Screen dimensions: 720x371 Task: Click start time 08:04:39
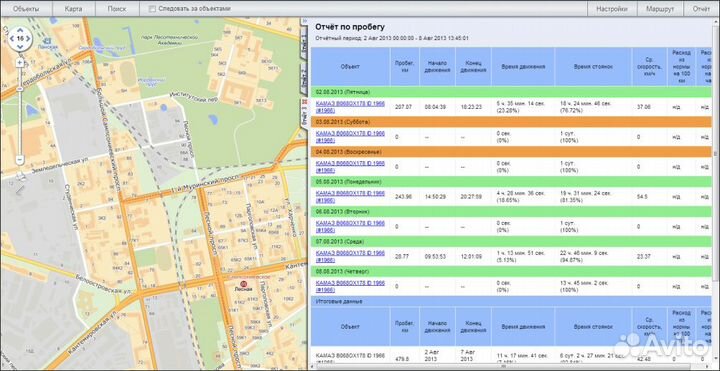[435, 107]
